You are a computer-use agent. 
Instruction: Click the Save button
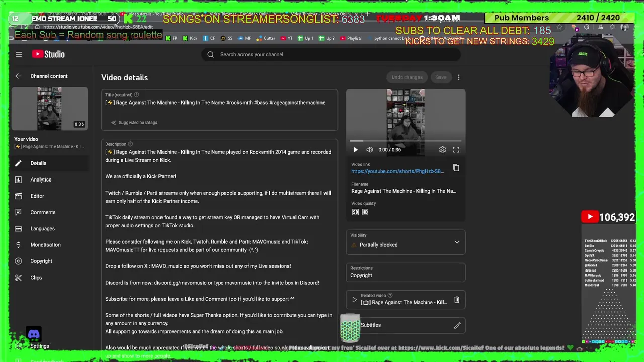coord(441,77)
